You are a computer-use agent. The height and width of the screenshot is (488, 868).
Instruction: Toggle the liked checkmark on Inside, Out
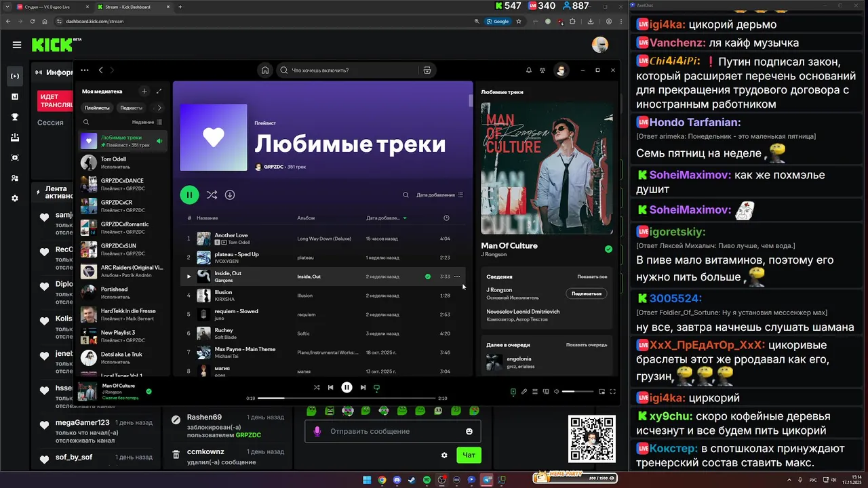pos(427,277)
